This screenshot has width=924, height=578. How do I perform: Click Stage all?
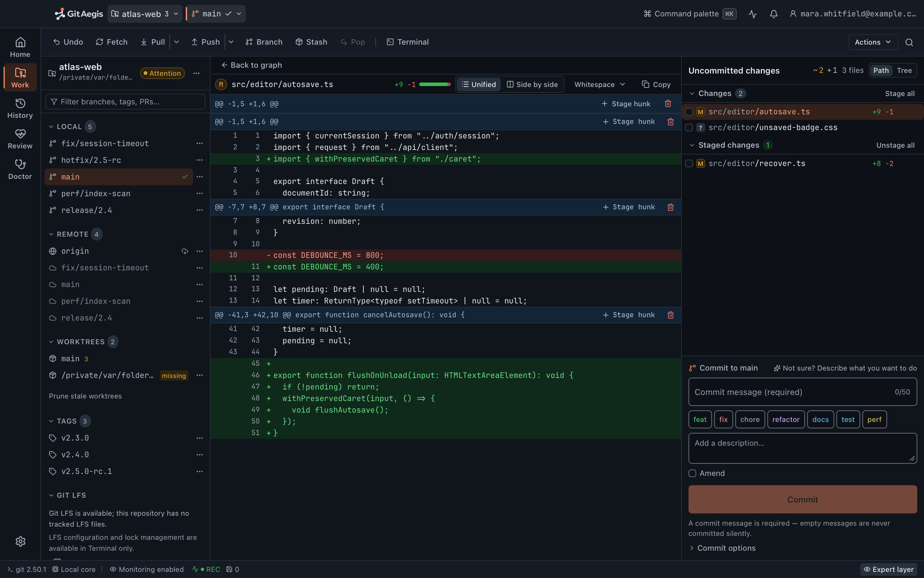pyautogui.click(x=900, y=94)
